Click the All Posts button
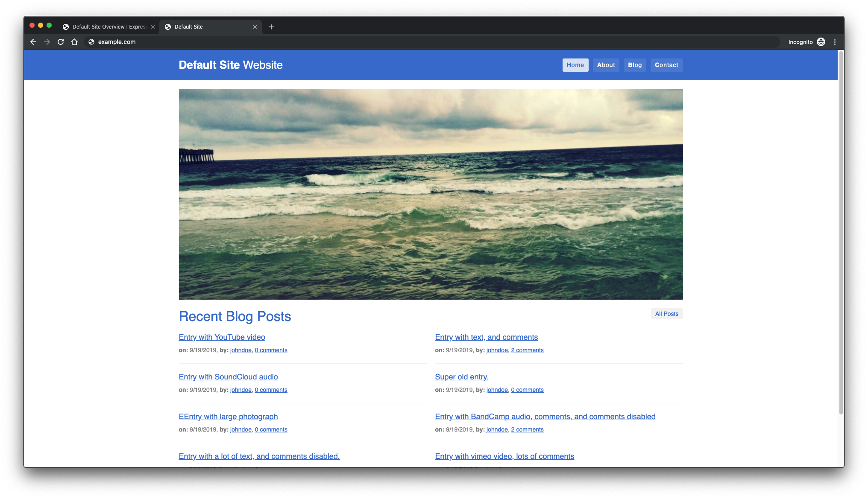This screenshot has height=499, width=868. click(x=666, y=314)
